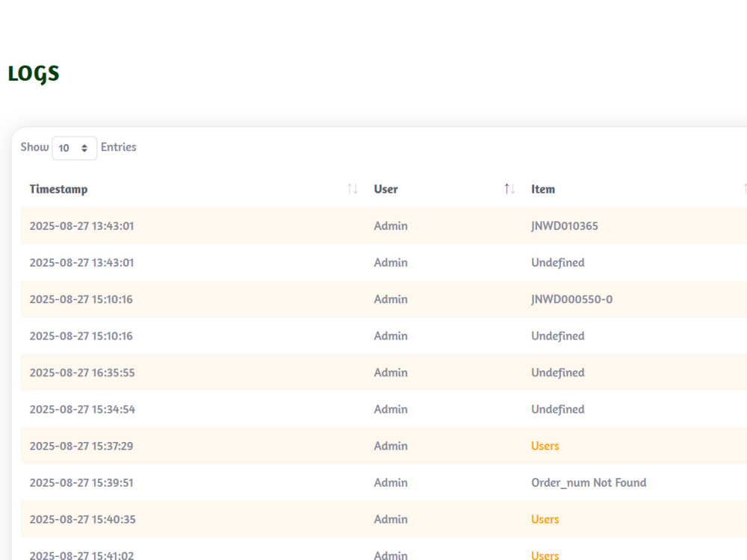
Task: Click the Timestamp column sort arrows icon
Action: pos(353,189)
